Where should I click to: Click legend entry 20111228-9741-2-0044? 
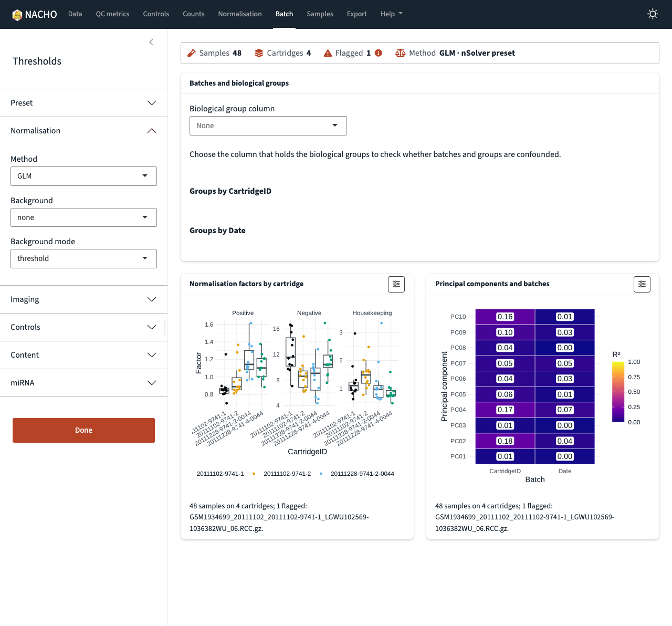[362, 474]
